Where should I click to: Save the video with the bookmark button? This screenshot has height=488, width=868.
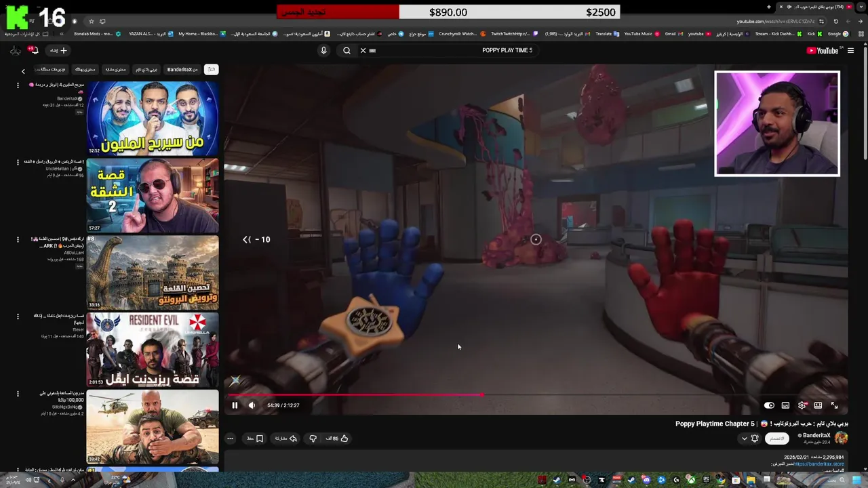coord(255,439)
